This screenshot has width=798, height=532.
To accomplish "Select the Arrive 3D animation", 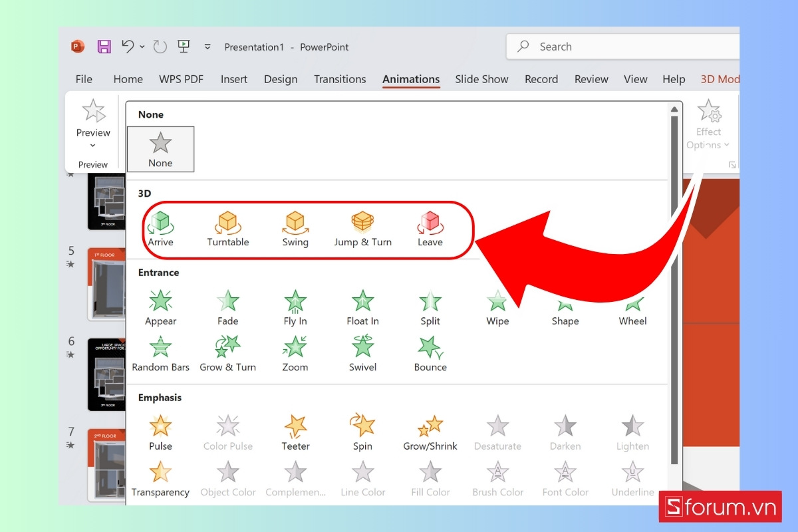I will pos(160,229).
